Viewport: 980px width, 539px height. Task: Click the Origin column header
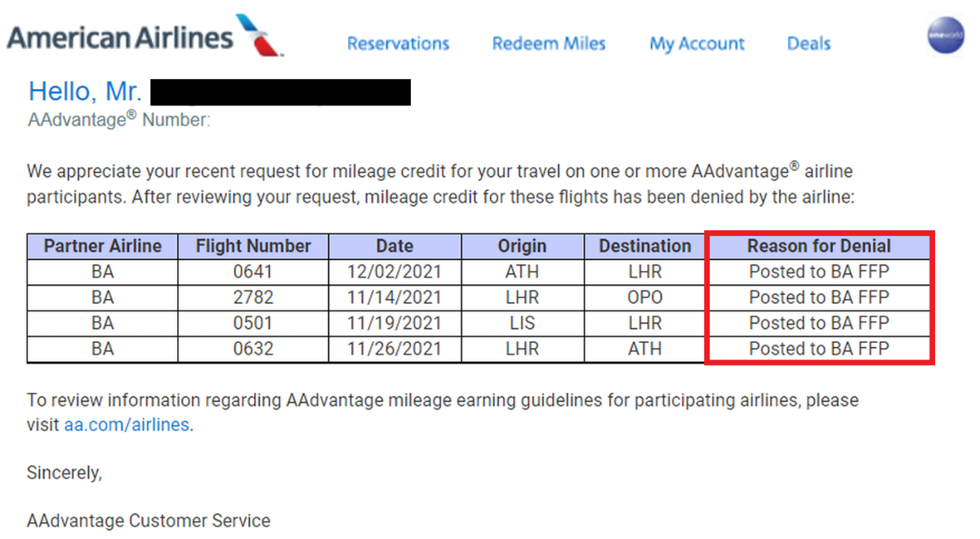pyautogui.click(x=523, y=246)
